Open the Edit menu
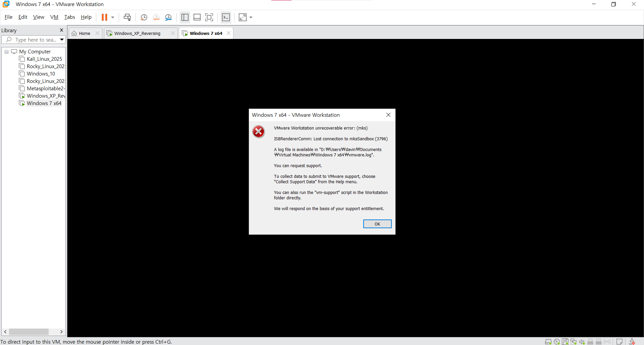Viewport: 644px width, 345px height. 23,17
